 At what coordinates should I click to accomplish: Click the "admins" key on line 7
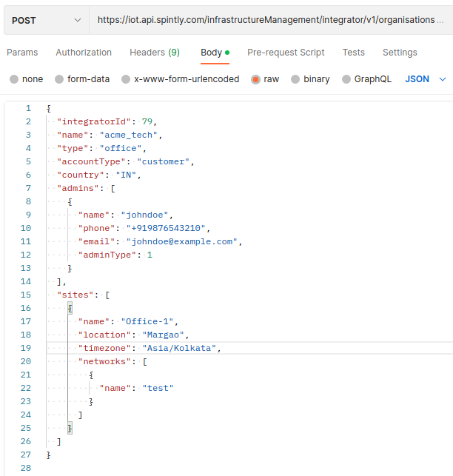(x=78, y=189)
